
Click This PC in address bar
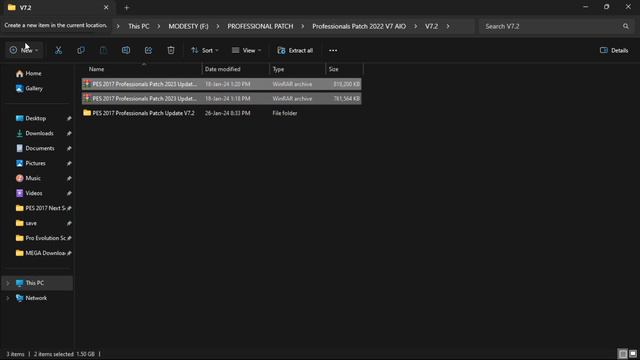click(x=139, y=26)
